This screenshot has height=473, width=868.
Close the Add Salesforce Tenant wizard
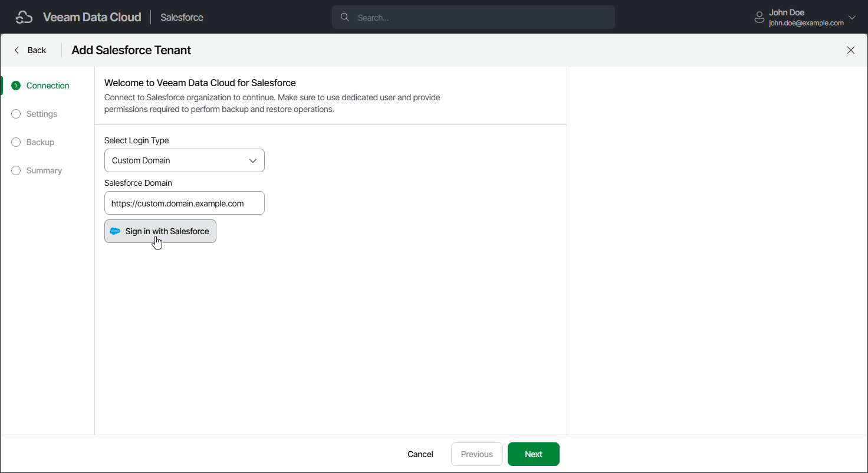click(x=851, y=50)
